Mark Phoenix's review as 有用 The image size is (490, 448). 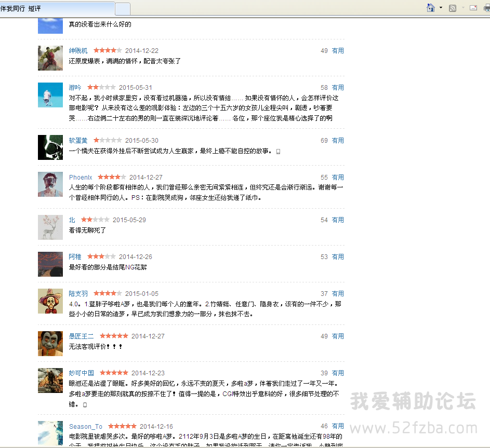(338, 178)
